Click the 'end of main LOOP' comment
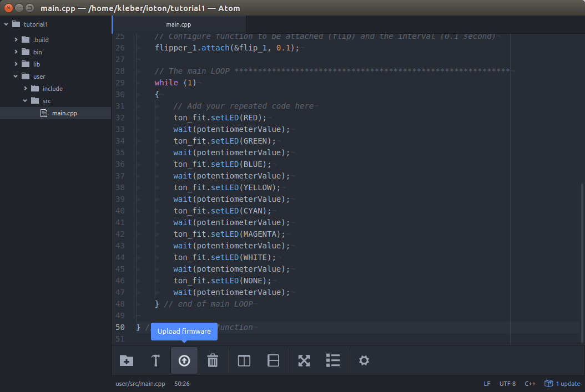 209,304
